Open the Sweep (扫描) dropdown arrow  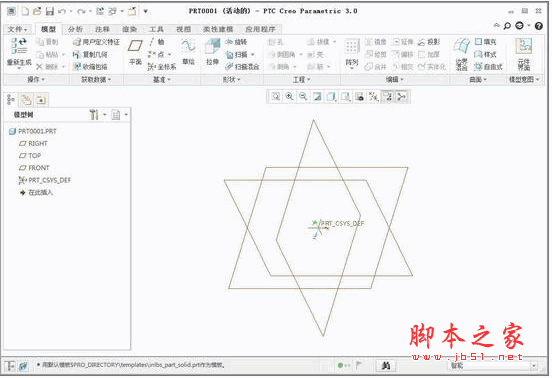[x=252, y=55]
